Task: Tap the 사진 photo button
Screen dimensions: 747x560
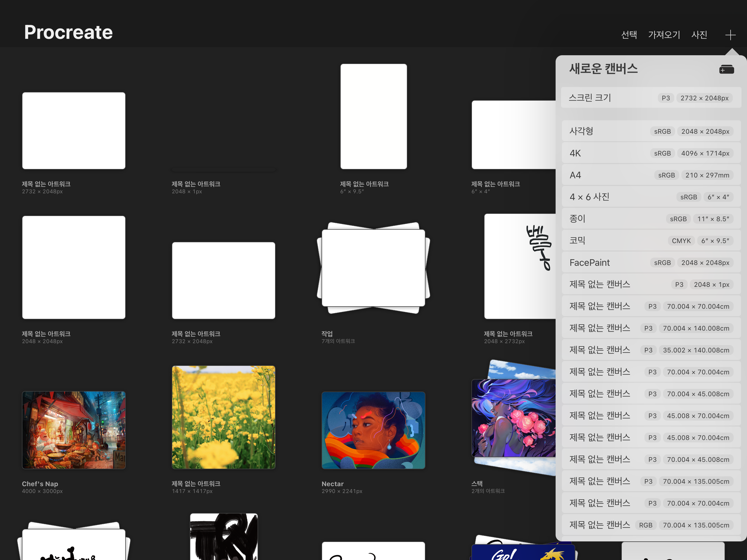Action: [x=699, y=35]
